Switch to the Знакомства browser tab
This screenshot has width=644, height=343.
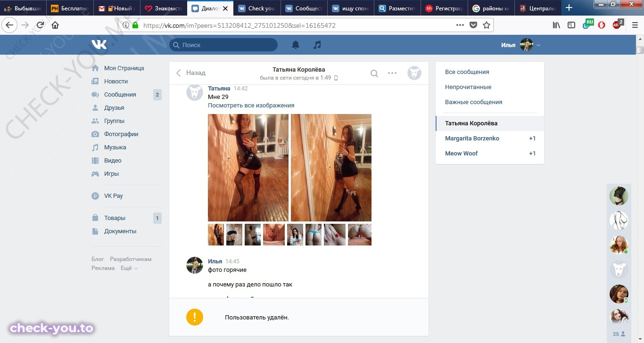point(163,8)
